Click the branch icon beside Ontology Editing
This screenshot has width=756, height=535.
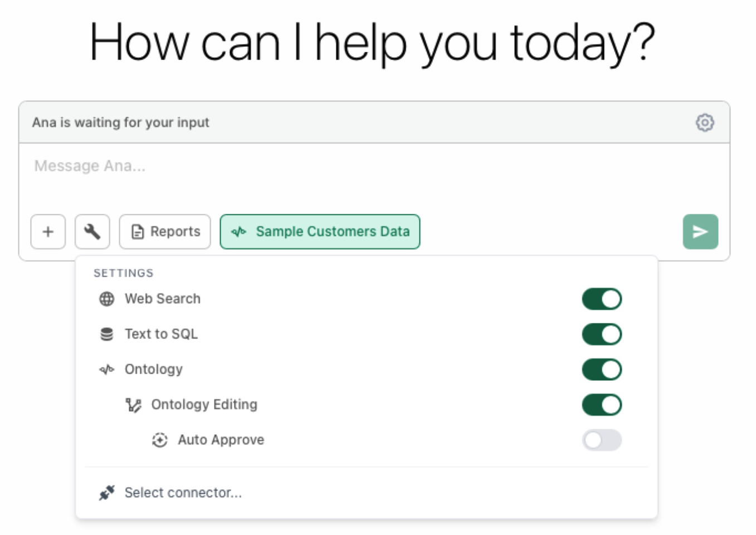(134, 405)
